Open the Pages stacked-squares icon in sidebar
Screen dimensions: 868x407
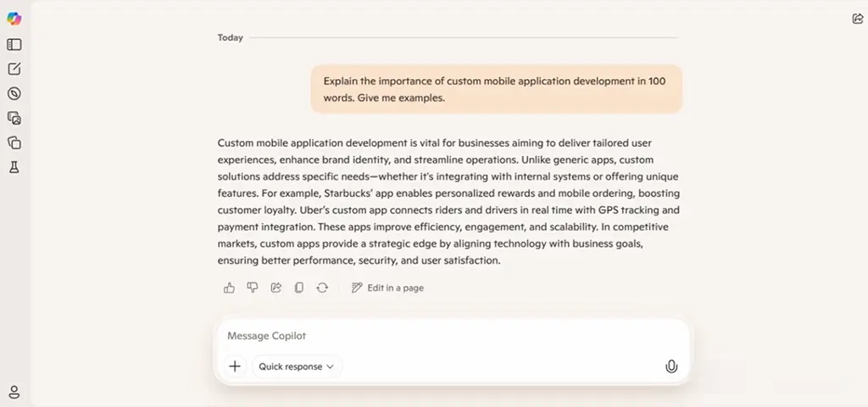14,142
